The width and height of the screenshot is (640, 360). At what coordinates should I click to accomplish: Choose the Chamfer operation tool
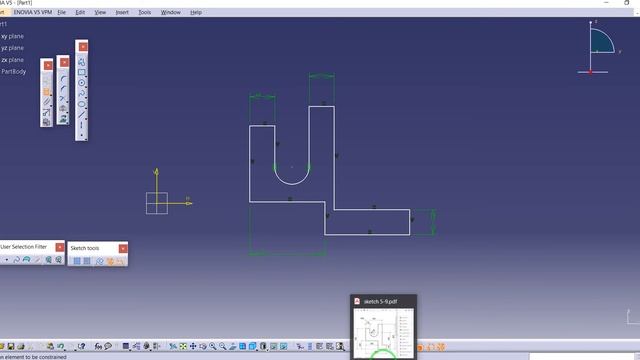click(64, 89)
